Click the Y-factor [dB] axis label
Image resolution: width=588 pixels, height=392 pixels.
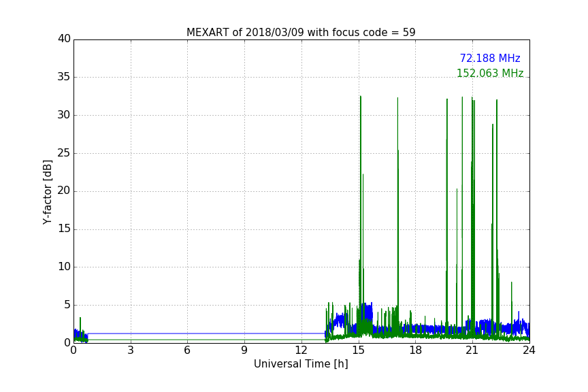(x=47, y=192)
